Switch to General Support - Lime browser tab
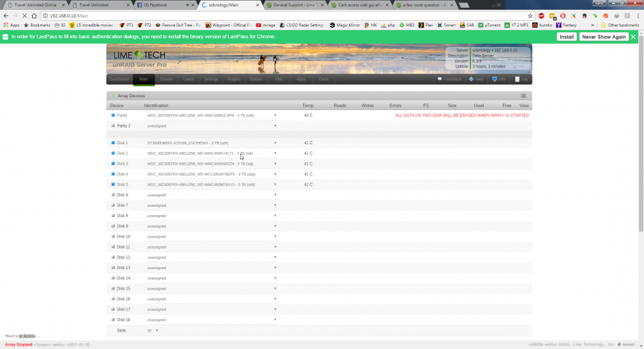 coord(294,5)
